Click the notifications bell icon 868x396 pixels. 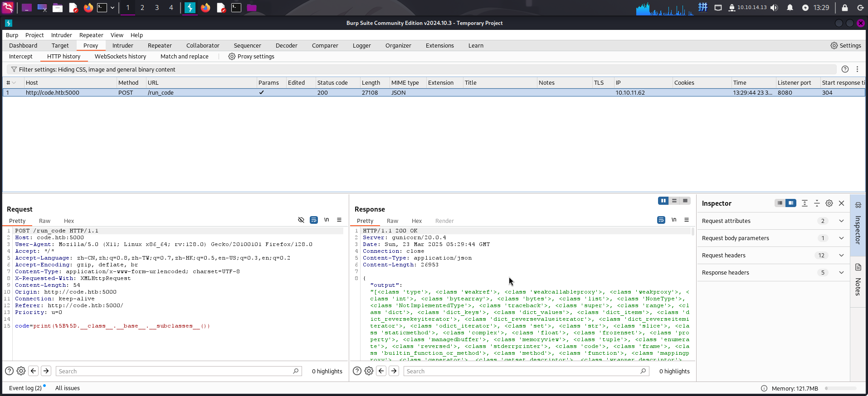[790, 8]
